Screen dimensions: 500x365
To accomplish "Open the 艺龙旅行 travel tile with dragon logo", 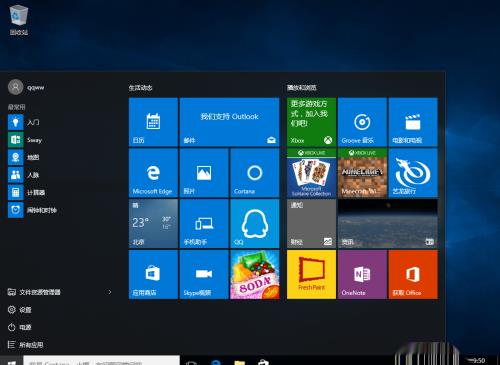I will (x=413, y=173).
